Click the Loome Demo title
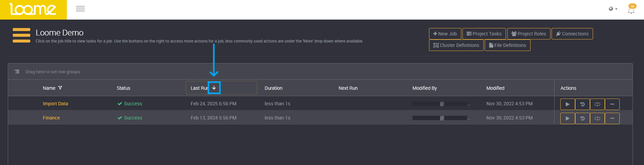Viewport: 644px width, 165px height. [x=59, y=33]
